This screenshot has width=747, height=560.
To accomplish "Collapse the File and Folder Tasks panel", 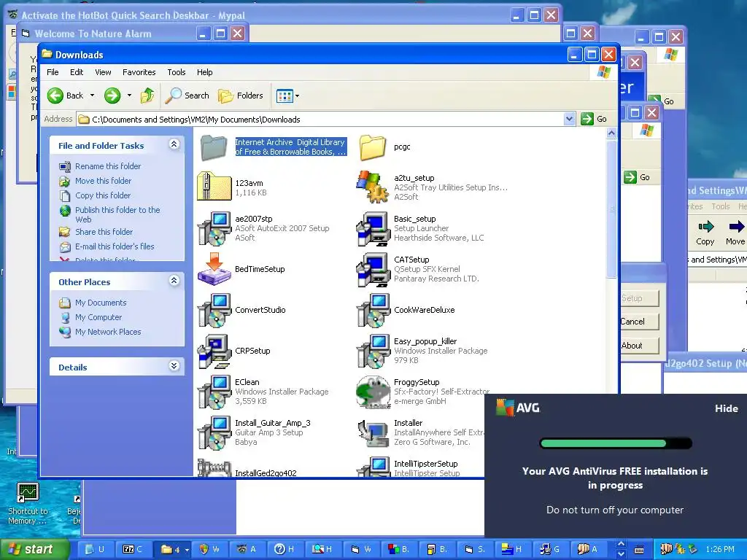I will 174,144.
